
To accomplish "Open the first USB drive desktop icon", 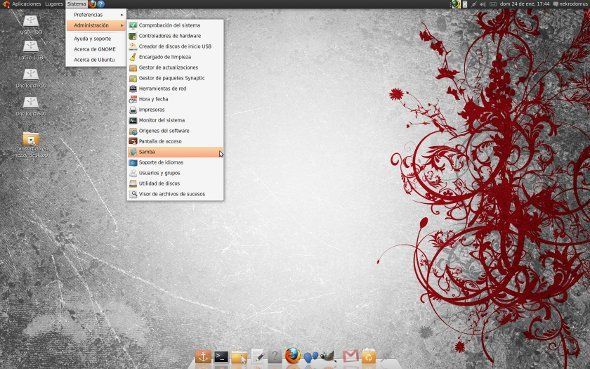I will point(30,21).
